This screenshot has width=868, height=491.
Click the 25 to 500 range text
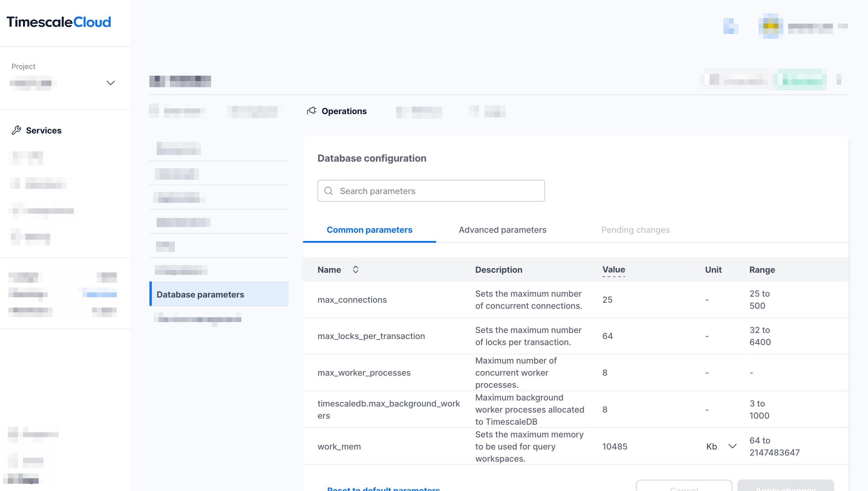pyautogui.click(x=759, y=299)
